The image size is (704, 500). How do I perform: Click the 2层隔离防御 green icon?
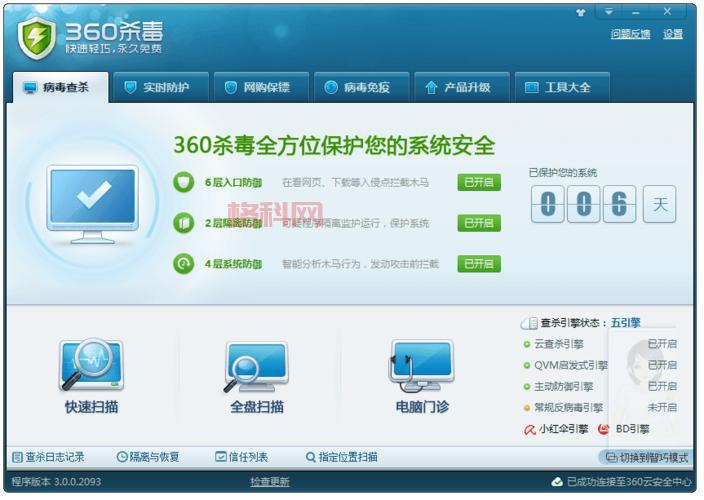click(184, 223)
